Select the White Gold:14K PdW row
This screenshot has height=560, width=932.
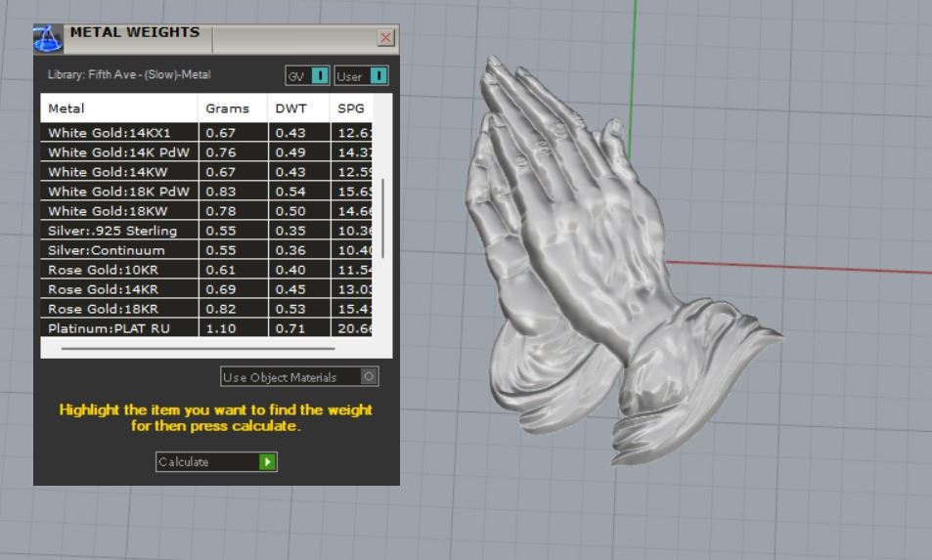click(206, 152)
